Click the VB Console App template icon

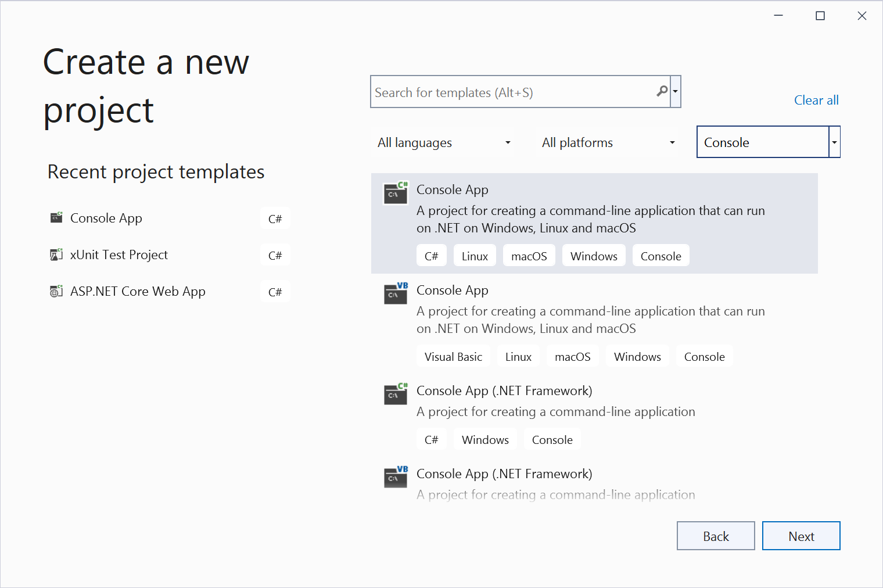(x=396, y=293)
